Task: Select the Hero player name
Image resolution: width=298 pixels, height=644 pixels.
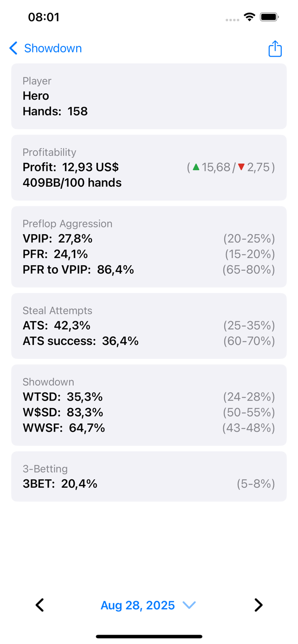Action: point(36,96)
